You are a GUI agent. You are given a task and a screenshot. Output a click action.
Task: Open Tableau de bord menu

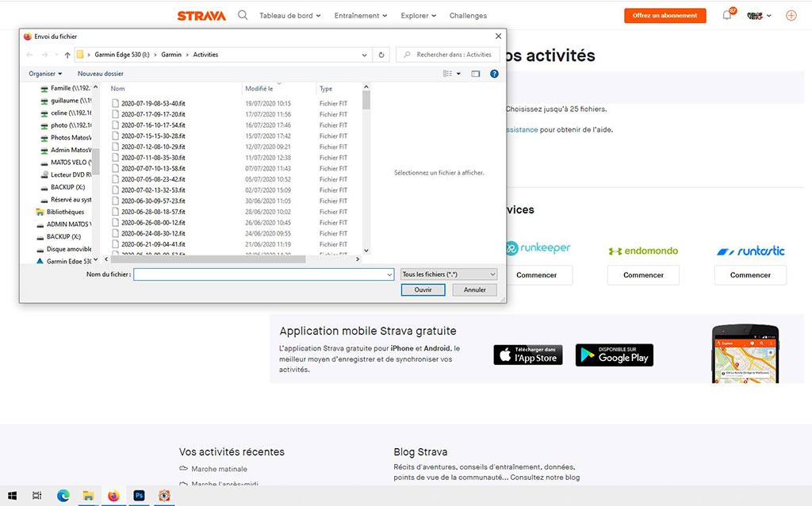[290, 16]
